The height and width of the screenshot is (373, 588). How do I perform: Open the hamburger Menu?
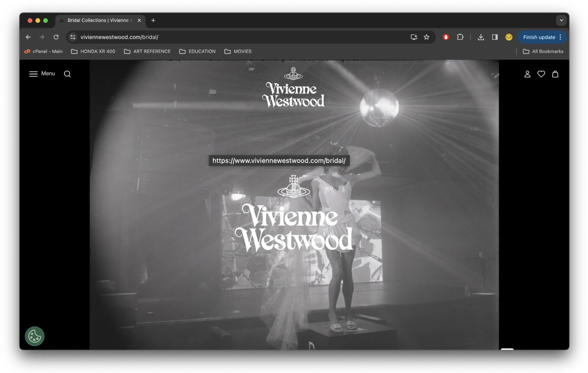(42, 74)
